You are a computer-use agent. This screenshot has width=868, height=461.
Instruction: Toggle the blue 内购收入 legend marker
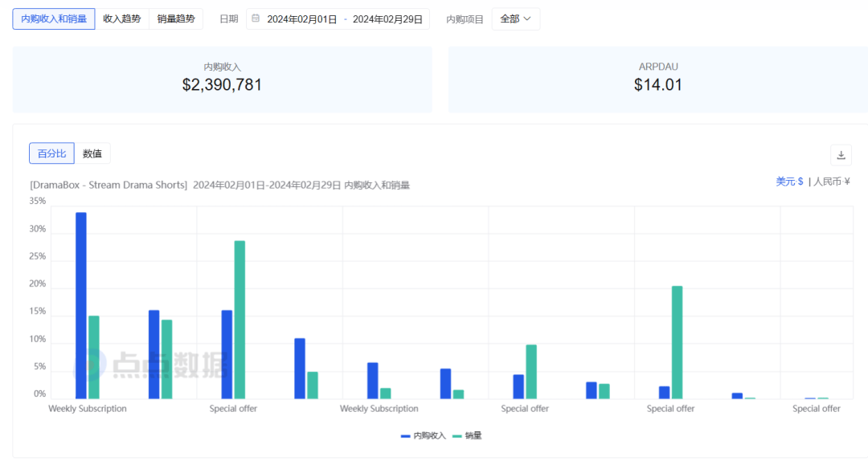coord(406,435)
